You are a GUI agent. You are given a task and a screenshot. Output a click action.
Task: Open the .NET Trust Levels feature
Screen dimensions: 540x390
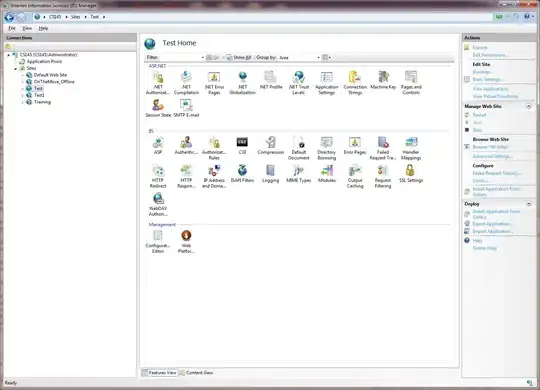point(299,83)
